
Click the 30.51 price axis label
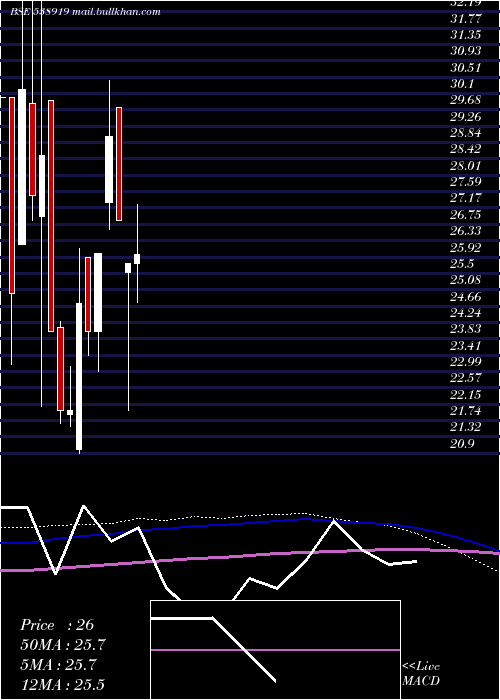pyautogui.click(x=467, y=68)
